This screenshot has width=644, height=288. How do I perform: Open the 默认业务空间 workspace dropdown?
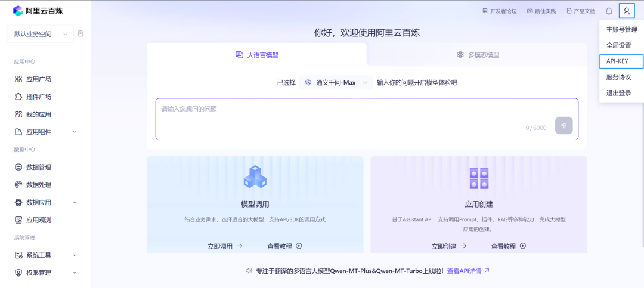[41, 33]
